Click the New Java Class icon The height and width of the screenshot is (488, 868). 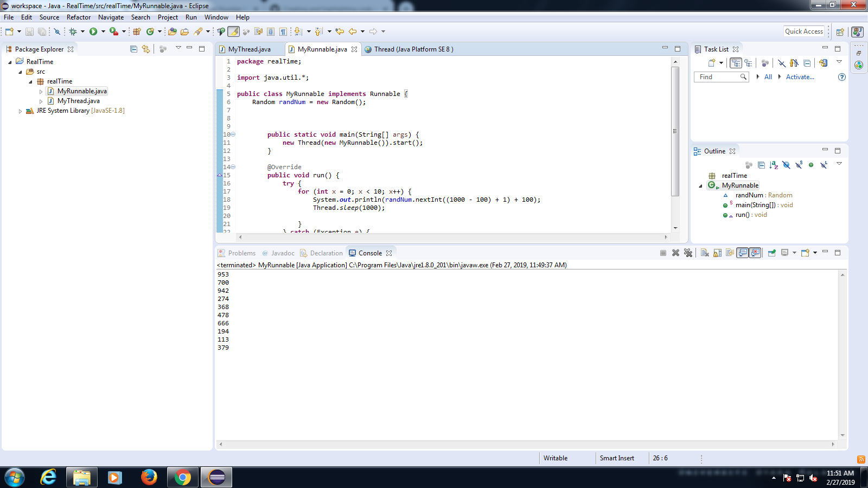pyautogui.click(x=150, y=31)
